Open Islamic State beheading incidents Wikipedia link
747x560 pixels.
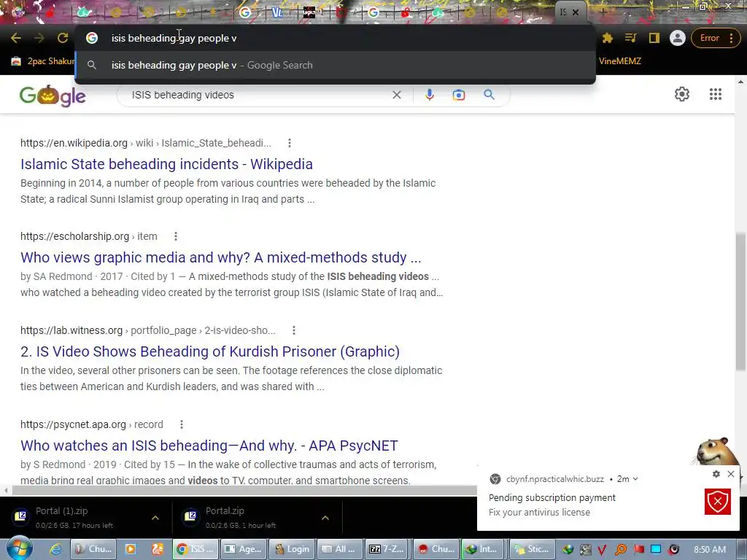click(x=167, y=164)
